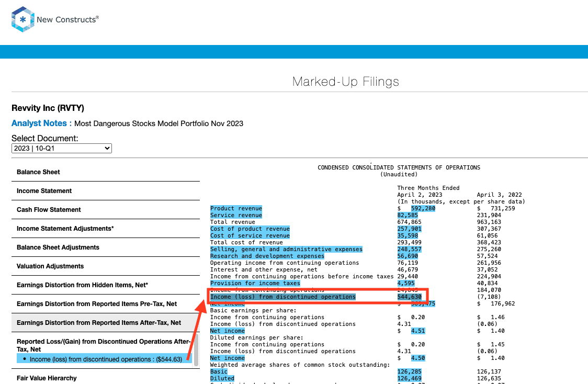The height and width of the screenshot is (384, 588).
Task: Click the highlighted Basic shares label
Action: click(x=219, y=371)
